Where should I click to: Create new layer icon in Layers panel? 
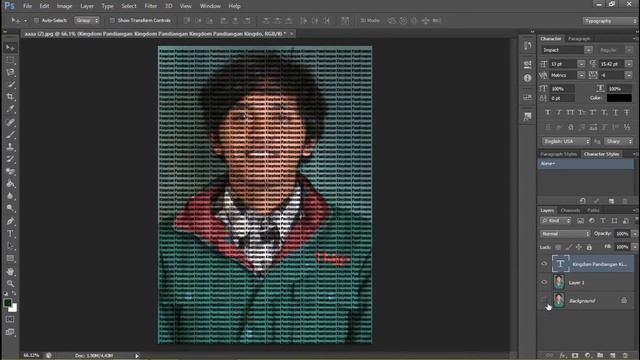click(x=612, y=356)
